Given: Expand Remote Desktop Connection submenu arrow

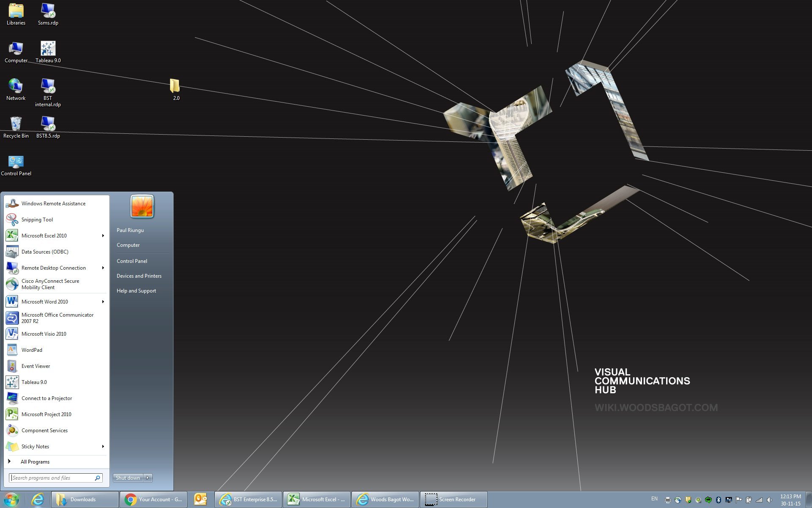Looking at the screenshot, I should 103,268.
